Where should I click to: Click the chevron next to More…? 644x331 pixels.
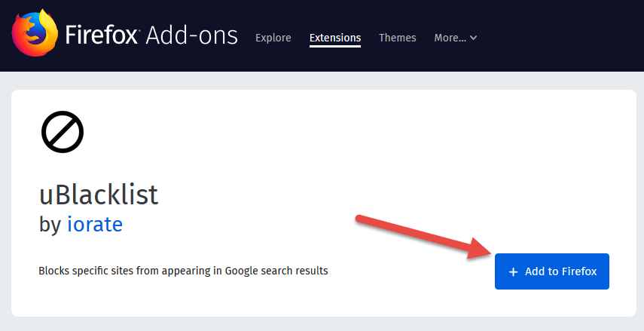pyautogui.click(x=474, y=38)
